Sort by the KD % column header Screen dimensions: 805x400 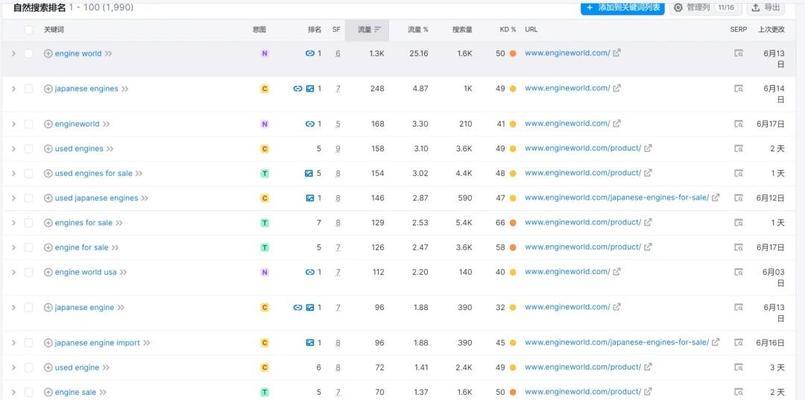[508, 30]
